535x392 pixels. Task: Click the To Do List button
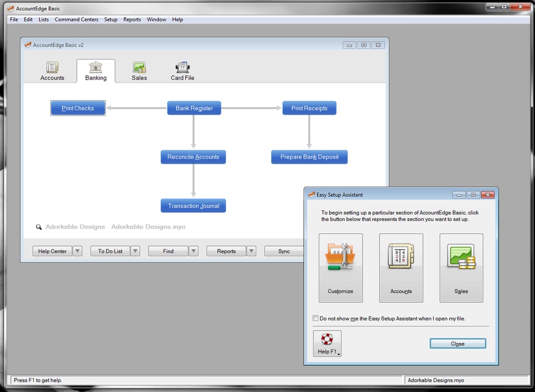pyautogui.click(x=110, y=251)
